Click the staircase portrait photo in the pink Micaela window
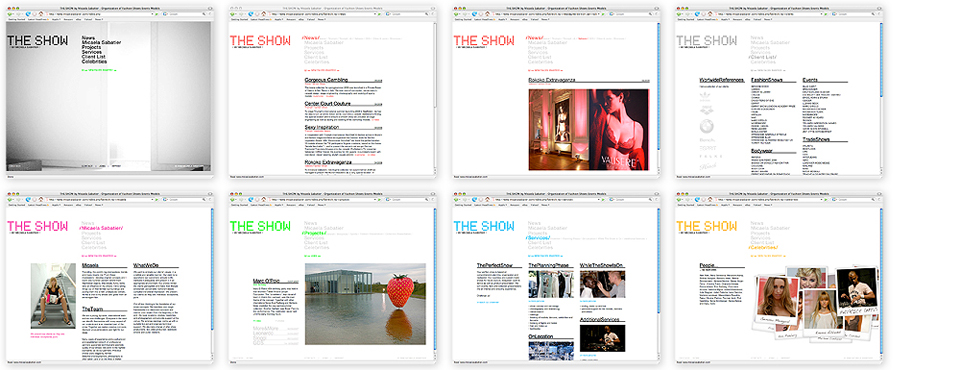The height and width of the screenshot is (370, 960). 53,295
